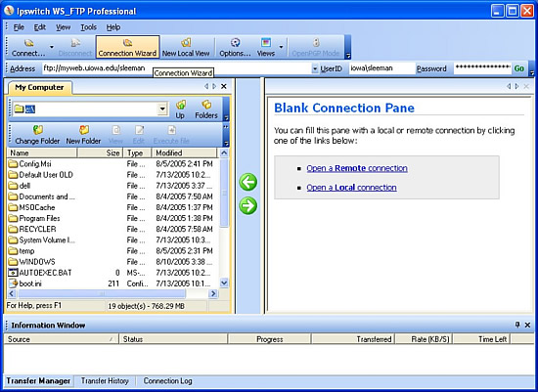Click the horizontal scroll left arrow
This screenshot has width=538, height=392.
coord(12,293)
